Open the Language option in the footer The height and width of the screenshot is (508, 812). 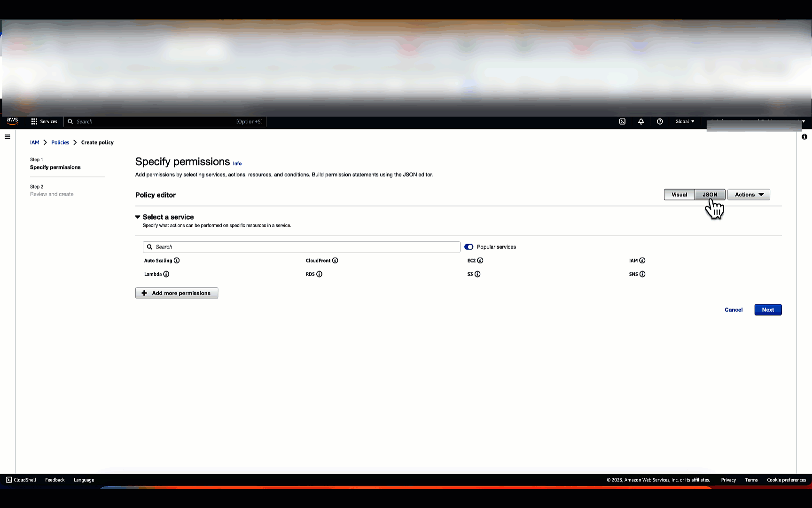coord(84,480)
